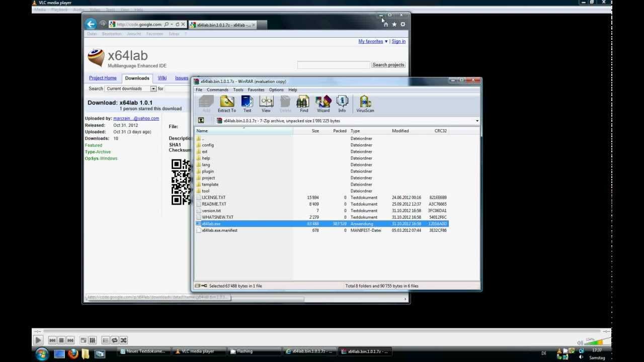Click Type-Archive label link
The height and width of the screenshot is (362, 644).
tap(98, 152)
